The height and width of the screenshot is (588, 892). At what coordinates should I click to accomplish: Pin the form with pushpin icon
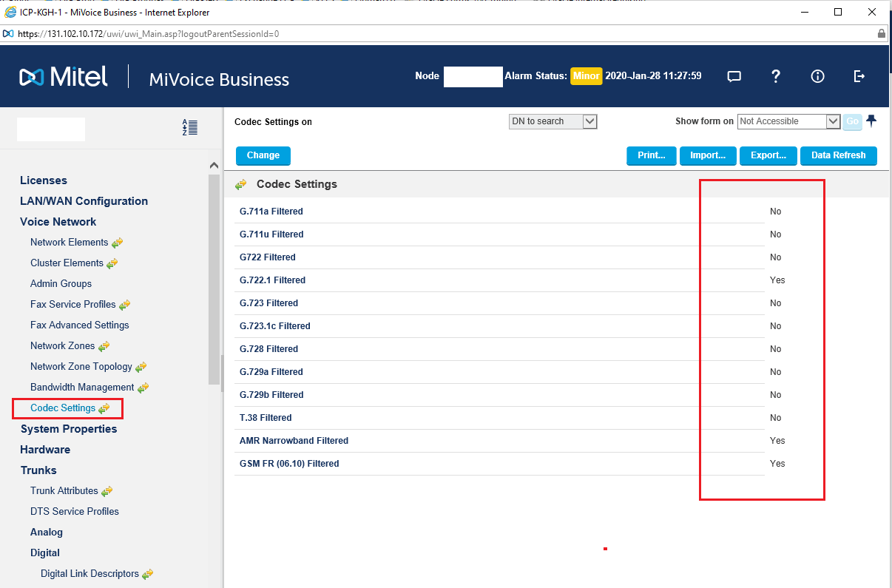click(x=871, y=121)
